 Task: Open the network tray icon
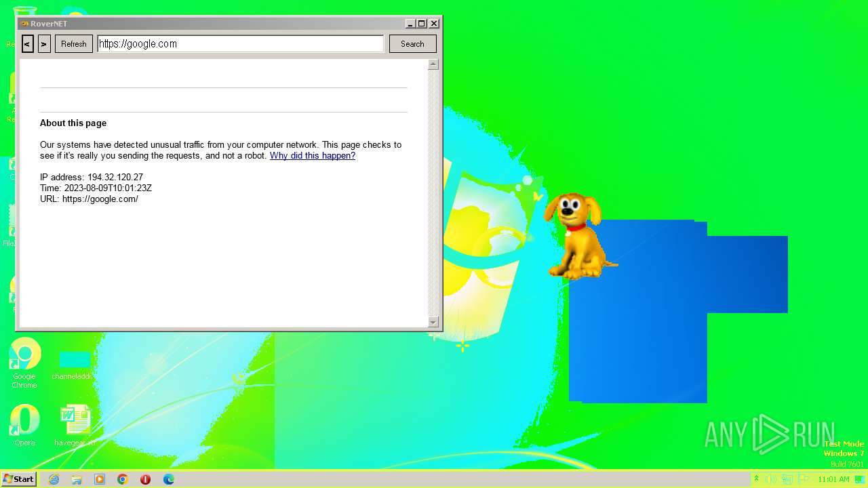788,479
